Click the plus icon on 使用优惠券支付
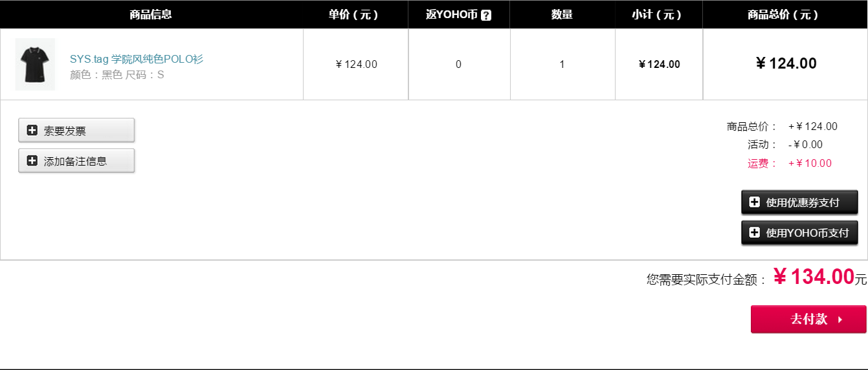 (x=754, y=202)
